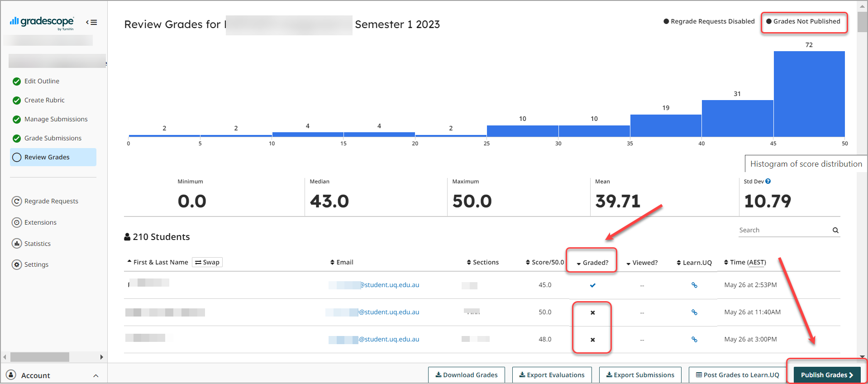
Task: Click the Grade Submissions green checkmark icon
Action: click(17, 139)
